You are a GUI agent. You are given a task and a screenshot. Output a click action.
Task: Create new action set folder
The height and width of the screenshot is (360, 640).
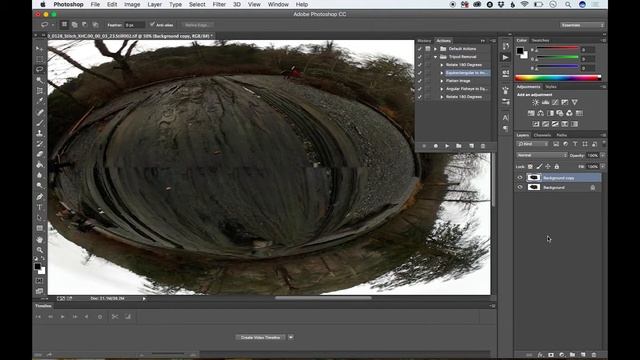coord(459,146)
